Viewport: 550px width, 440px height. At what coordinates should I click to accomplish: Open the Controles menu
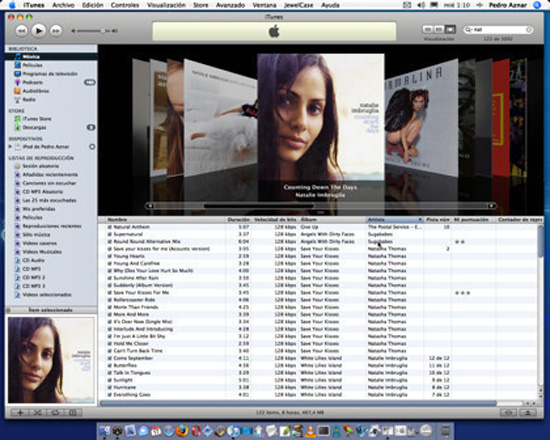pyautogui.click(x=125, y=5)
